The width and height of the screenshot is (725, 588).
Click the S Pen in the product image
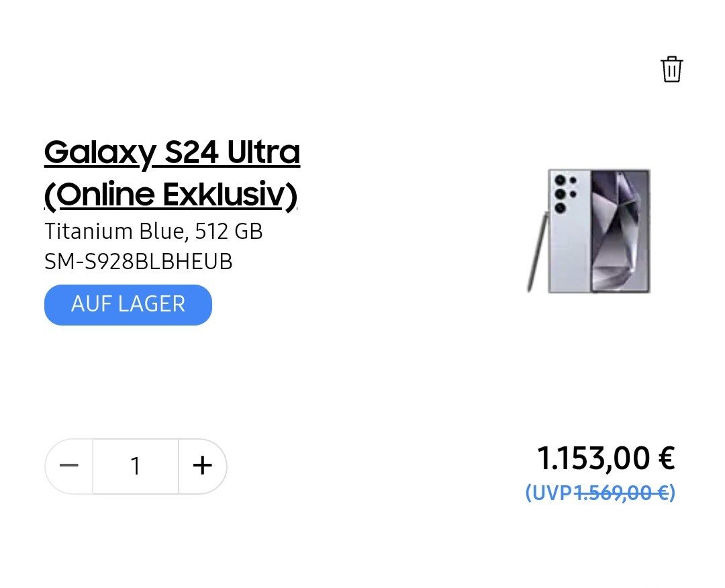(x=536, y=252)
